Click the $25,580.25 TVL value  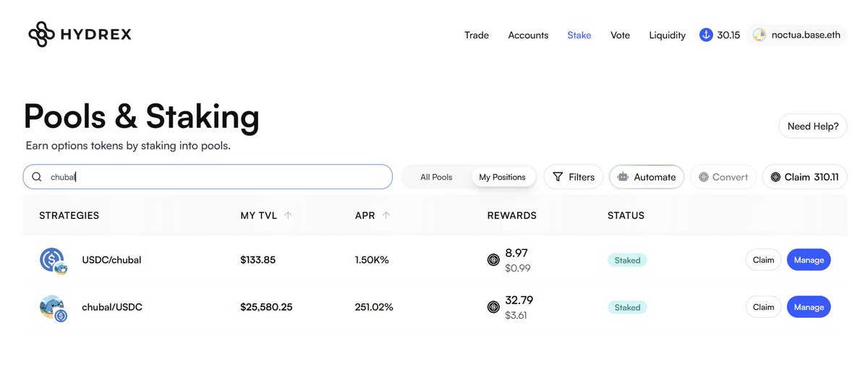(266, 307)
